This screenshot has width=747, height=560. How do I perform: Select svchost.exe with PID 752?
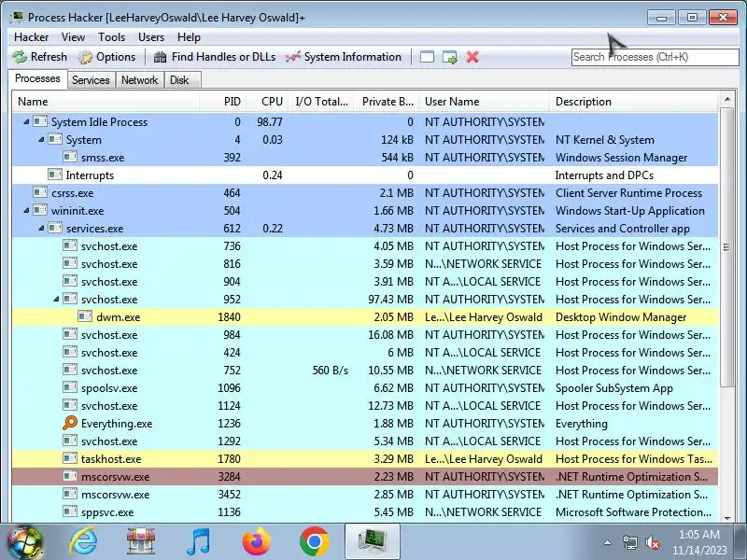tap(365, 370)
